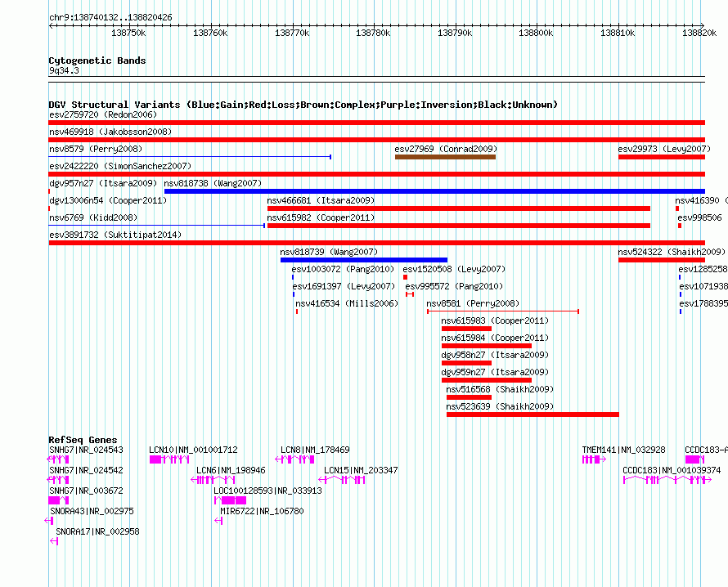Viewport: 728px width, 587px height.
Task: Open the esv29973 (Levy2007) variant label
Action: coord(664,149)
